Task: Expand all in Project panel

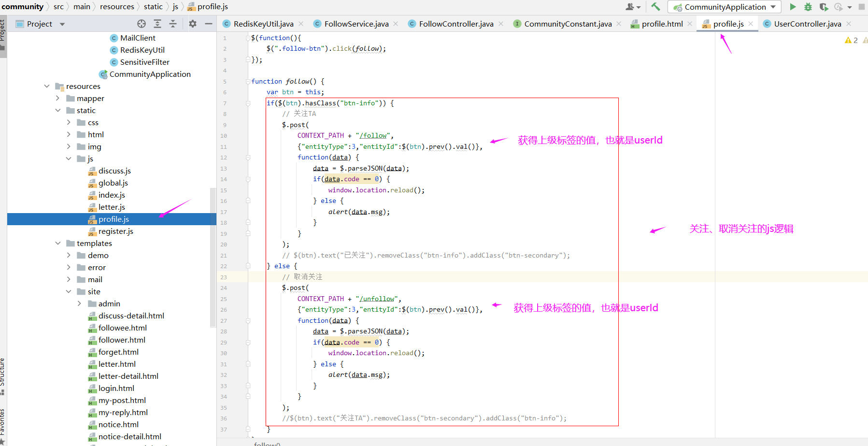Action: tap(157, 24)
